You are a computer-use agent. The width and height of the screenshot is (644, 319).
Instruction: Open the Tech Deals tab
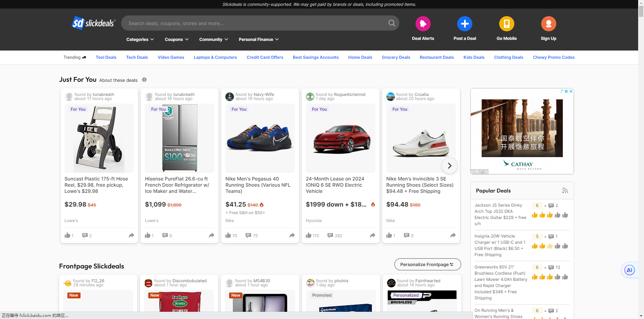[x=137, y=57]
